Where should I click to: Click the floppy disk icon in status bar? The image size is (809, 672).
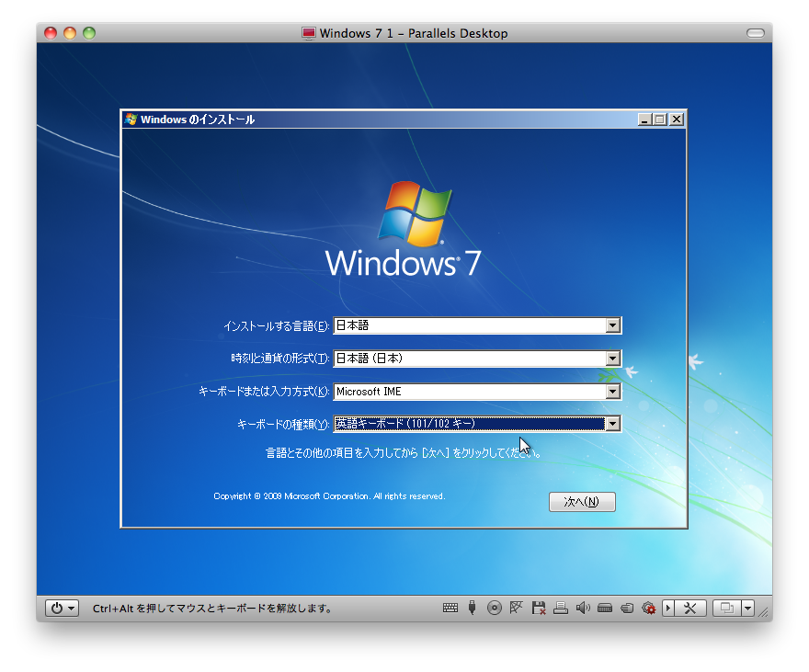pos(538,608)
